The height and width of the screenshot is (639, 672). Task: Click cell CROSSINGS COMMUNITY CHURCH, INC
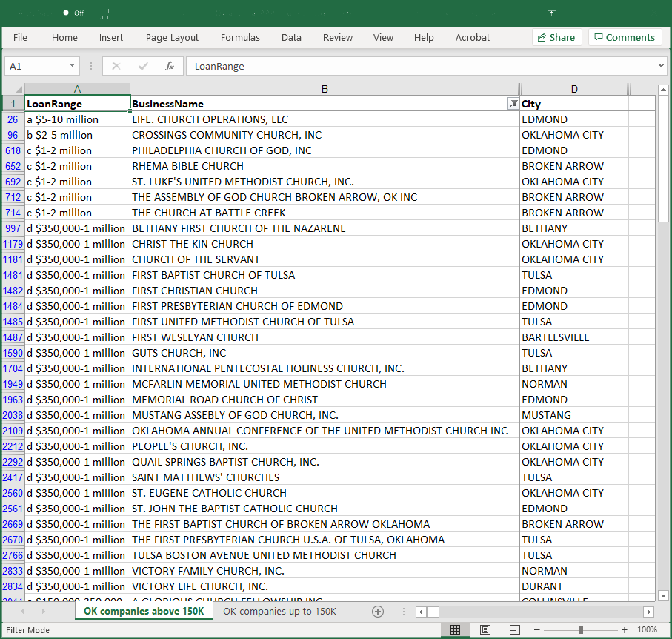325,135
